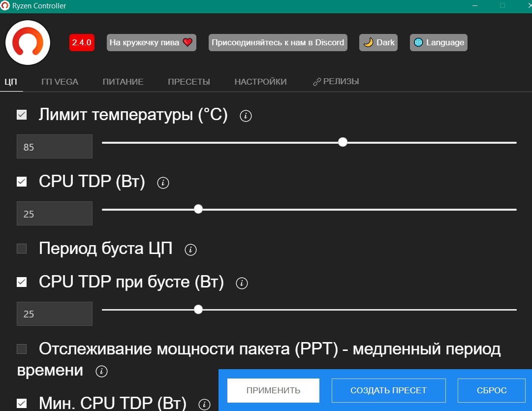
Task: Open info icon for Лимит температуры
Action: pyautogui.click(x=246, y=116)
